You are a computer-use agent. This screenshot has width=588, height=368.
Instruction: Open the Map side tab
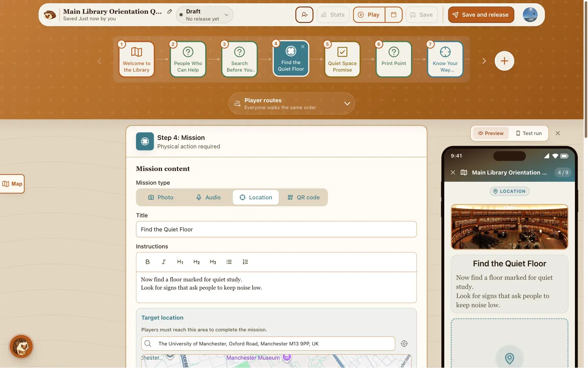tap(12, 184)
